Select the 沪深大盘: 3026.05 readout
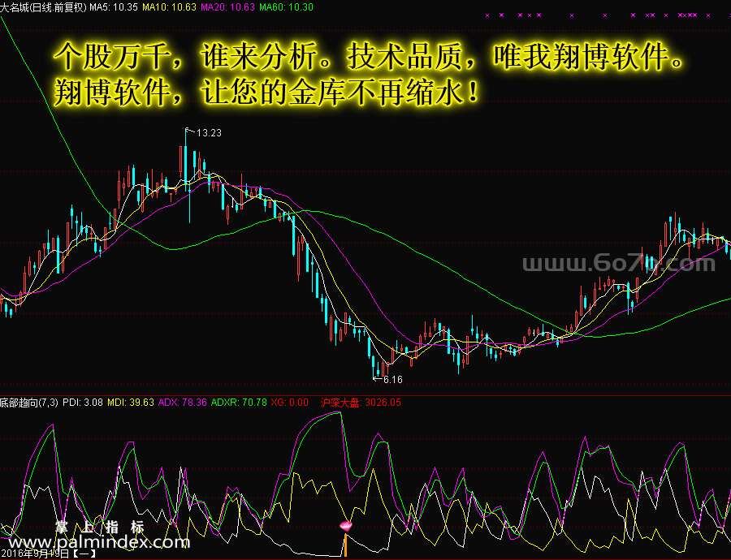The image size is (731, 560). click(x=361, y=402)
